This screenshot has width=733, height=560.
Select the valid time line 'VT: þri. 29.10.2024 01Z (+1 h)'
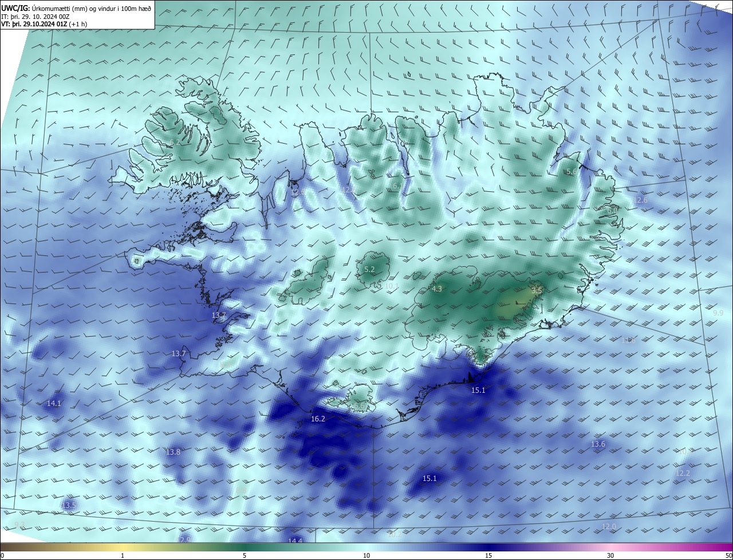pyautogui.click(x=44, y=25)
